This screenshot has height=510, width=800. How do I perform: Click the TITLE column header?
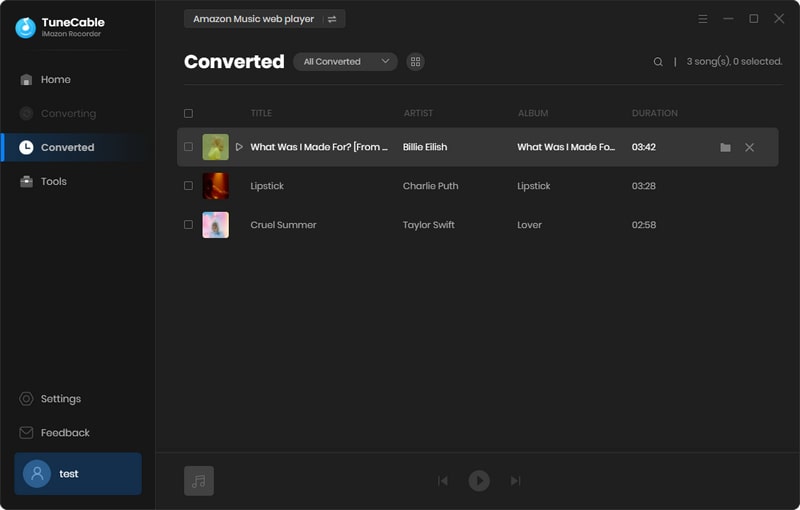(x=261, y=113)
